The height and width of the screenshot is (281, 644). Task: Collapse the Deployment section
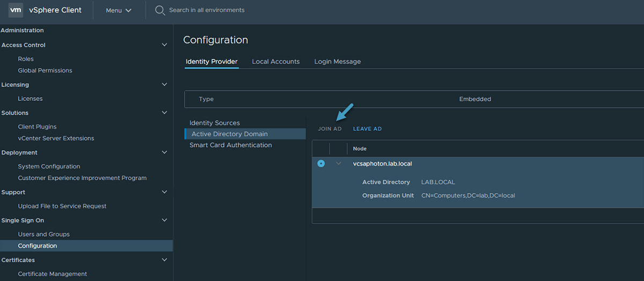[x=164, y=152]
